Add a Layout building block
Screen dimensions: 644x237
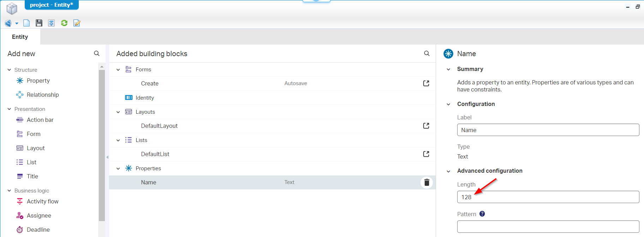[36, 148]
